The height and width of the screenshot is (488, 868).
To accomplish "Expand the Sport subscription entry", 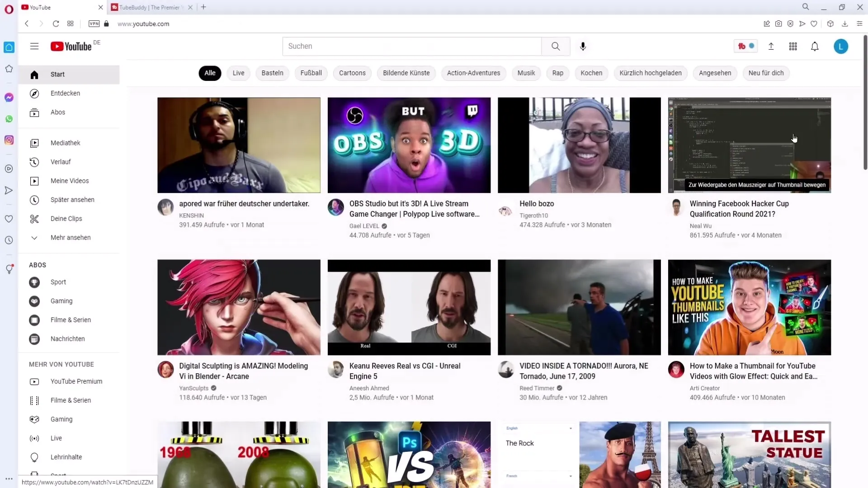I will [58, 282].
